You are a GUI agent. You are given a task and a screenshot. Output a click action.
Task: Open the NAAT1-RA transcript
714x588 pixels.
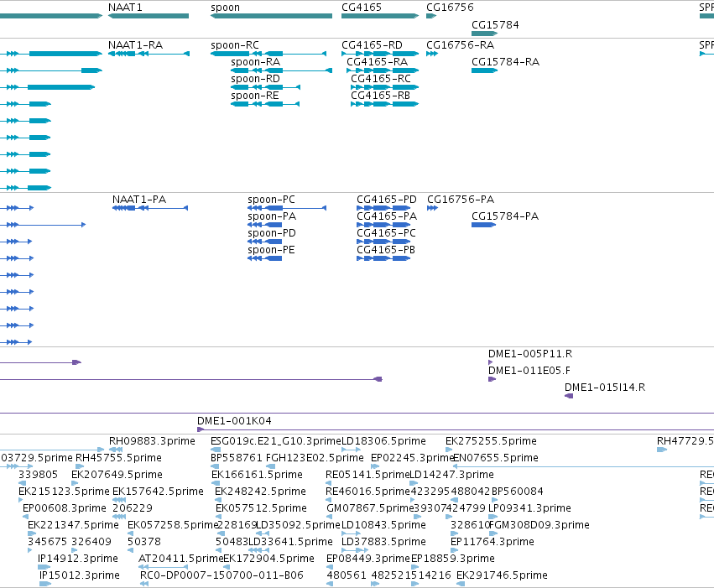[149, 54]
